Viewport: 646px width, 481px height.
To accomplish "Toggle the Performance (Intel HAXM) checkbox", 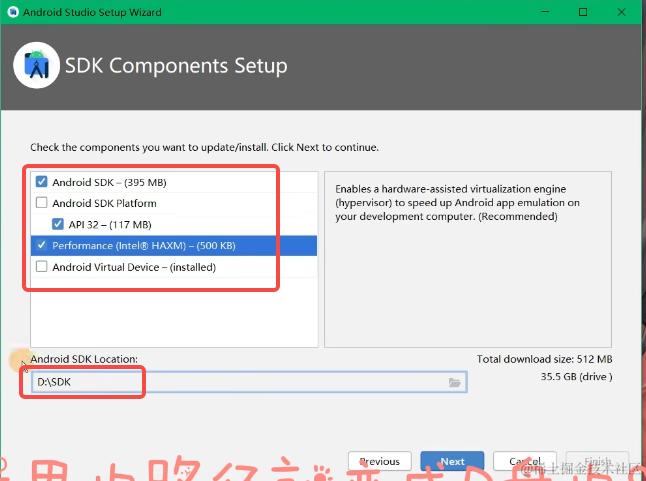I will [42, 245].
